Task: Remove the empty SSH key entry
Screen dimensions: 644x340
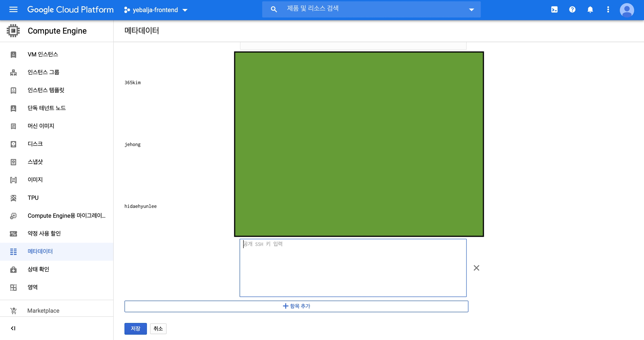Action: click(476, 268)
